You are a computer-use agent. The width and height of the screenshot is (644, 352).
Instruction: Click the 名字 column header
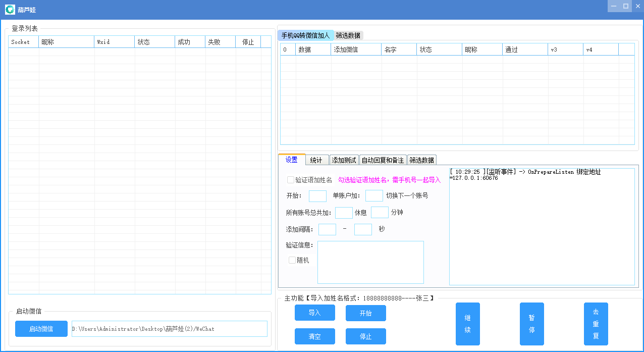click(x=399, y=49)
